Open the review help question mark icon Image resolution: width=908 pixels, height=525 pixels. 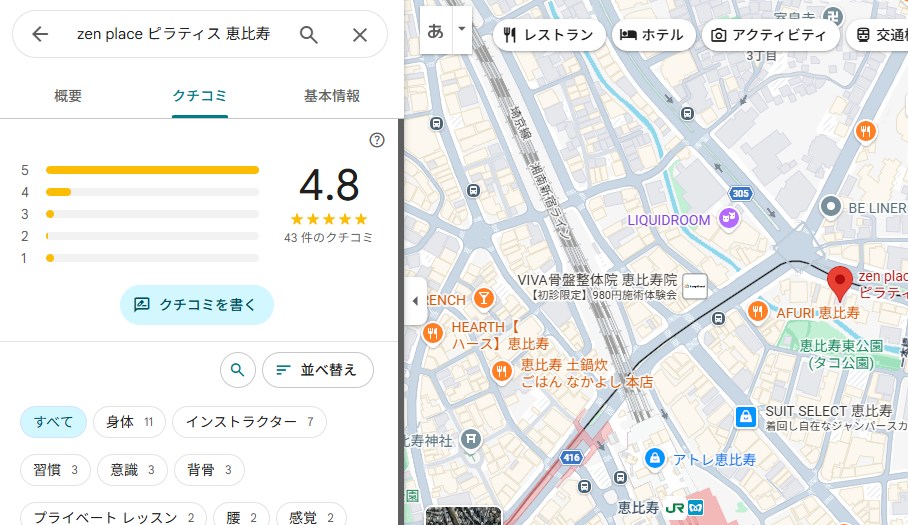pos(377,140)
